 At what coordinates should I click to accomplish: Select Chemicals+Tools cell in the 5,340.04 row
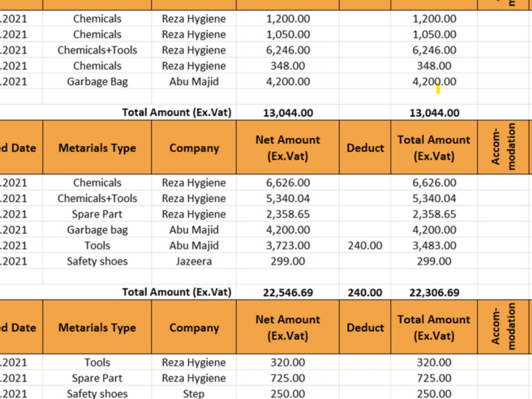pos(97,198)
